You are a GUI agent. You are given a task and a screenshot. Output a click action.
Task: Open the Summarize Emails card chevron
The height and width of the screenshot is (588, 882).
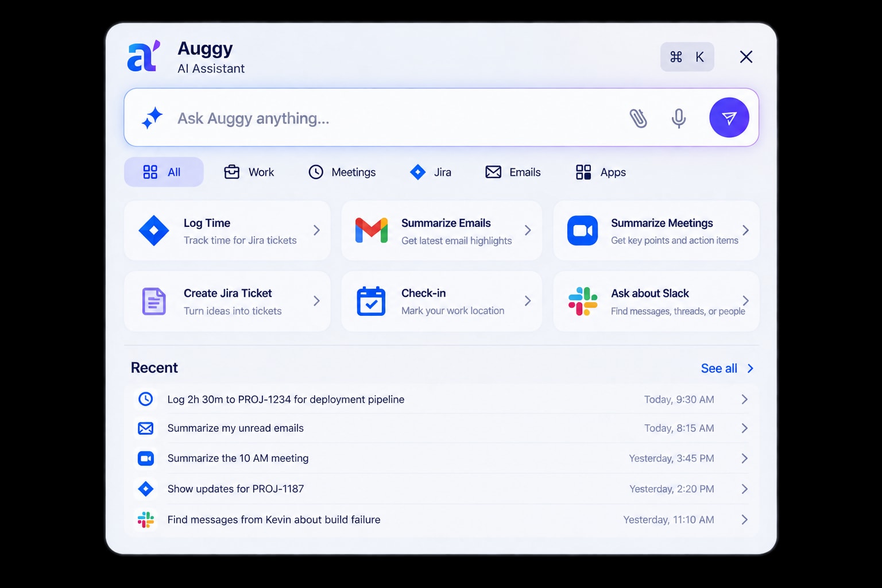528,230
